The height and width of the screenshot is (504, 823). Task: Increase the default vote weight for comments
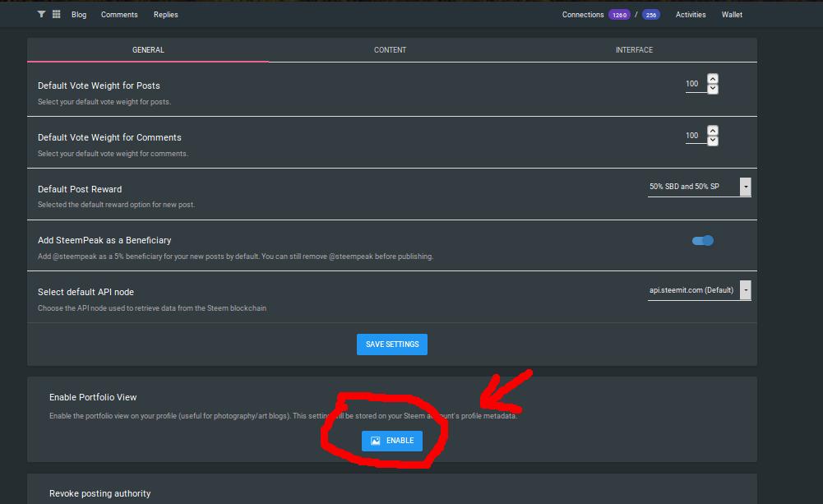click(713, 131)
